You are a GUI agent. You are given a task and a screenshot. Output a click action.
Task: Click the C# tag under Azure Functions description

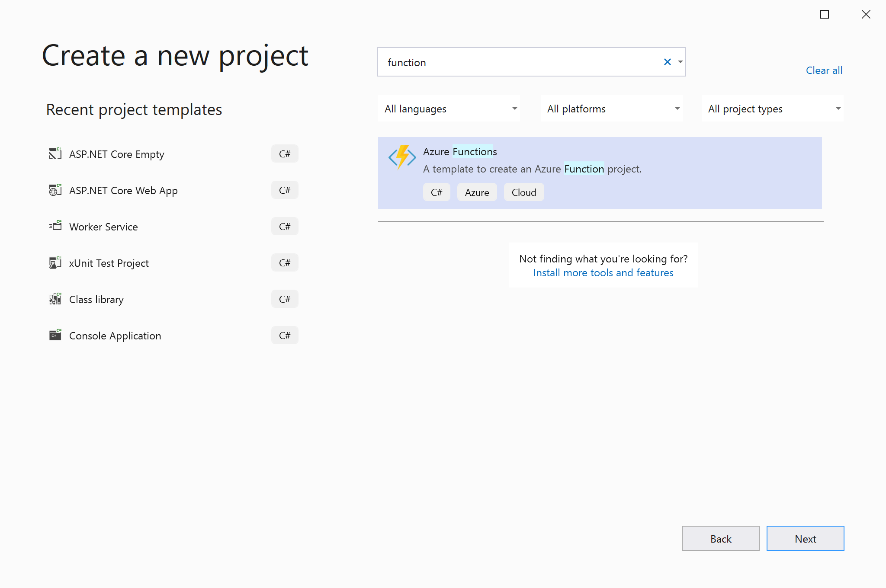tap(437, 192)
